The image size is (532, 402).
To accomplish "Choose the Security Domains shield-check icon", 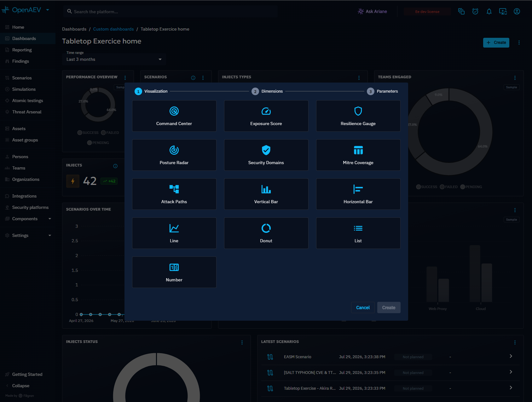I will pos(266,150).
